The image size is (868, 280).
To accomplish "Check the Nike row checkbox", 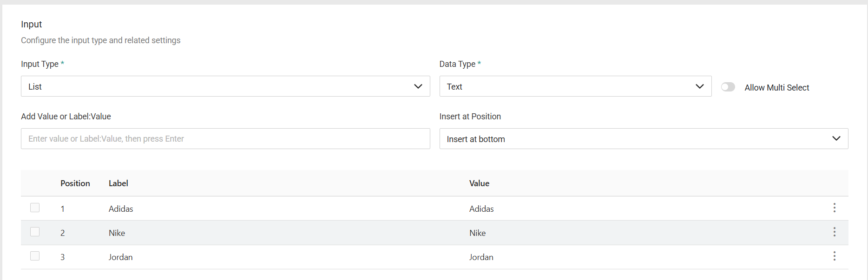I will (35, 232).
